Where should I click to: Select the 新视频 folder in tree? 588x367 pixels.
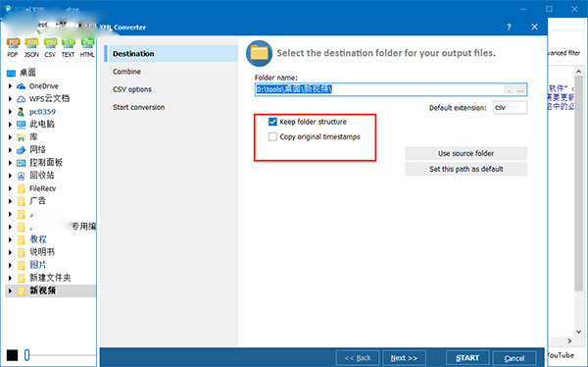coord(43,290)
